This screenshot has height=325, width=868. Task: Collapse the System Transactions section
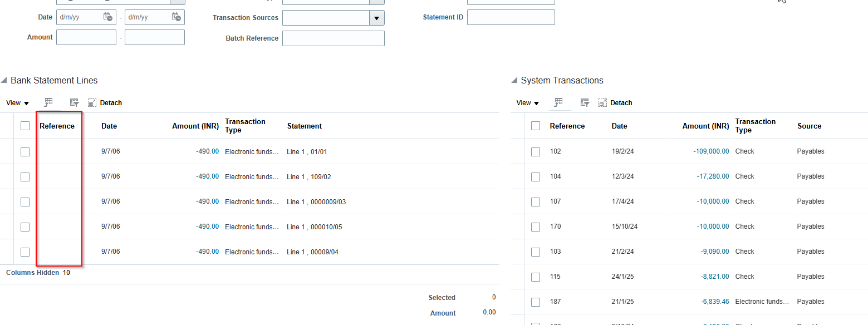click(x=514, y=80)
